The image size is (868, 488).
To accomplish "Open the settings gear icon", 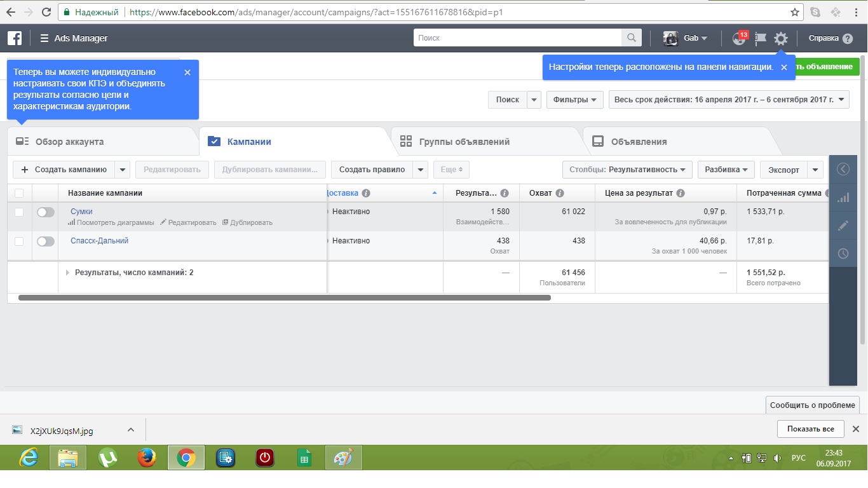I will point(781,38).
